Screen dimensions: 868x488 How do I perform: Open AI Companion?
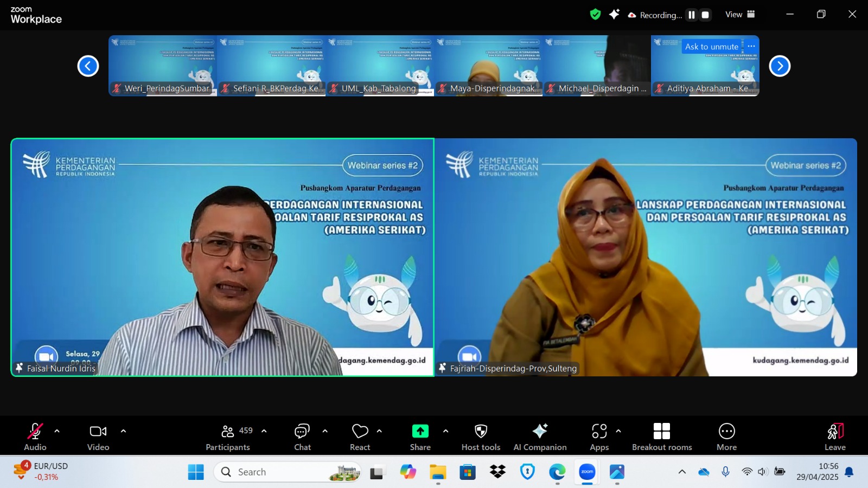(x=540, y=436)
